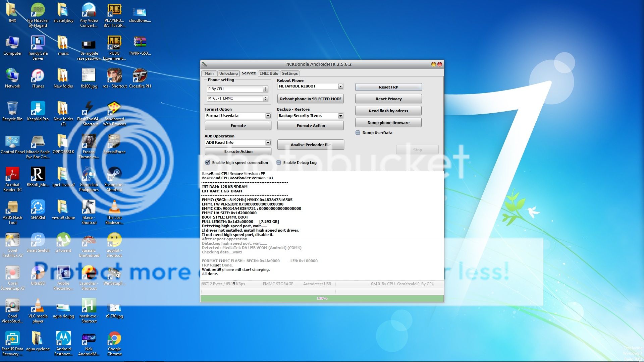This screenshot has width=644, height=362.
Task: Click the green 100% progress bar
Action: tap(322, 298)
